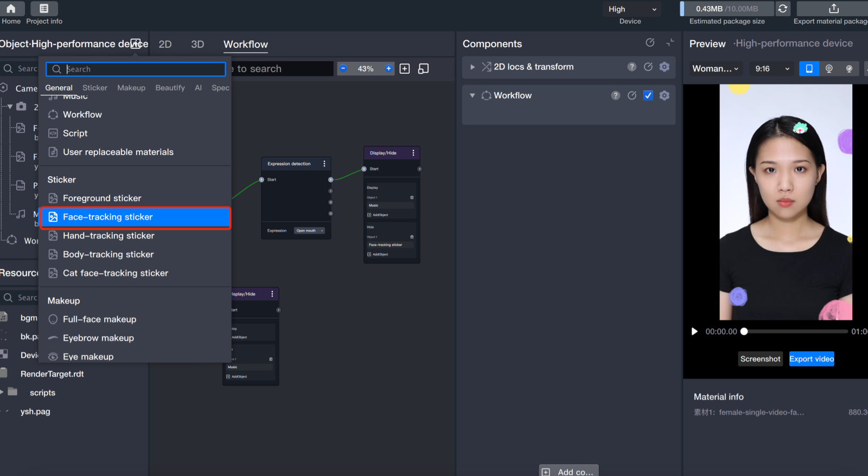Image resolution: width=868 pixels, height=476 pixels.
Task: Click the Export material package icon
Action: [833, 9]
